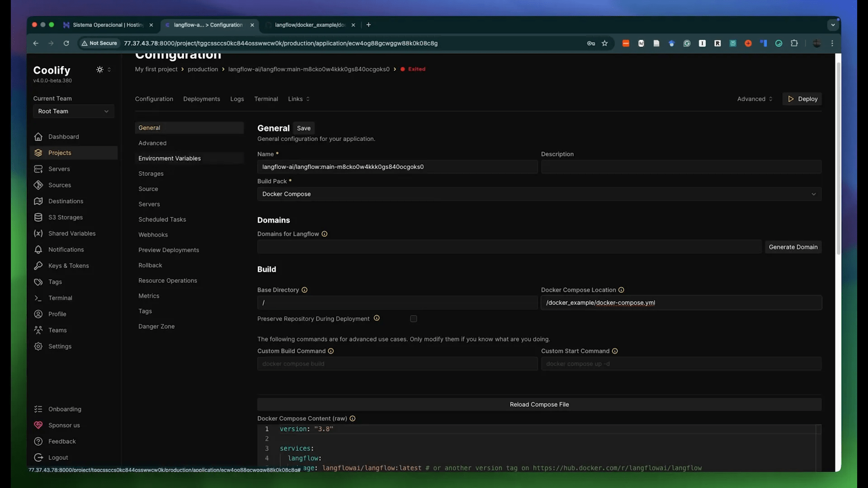Select Environment Variables in the settings menu
Image resolution: width=868 pixels, height=488 pixels.
coord(189,158)
